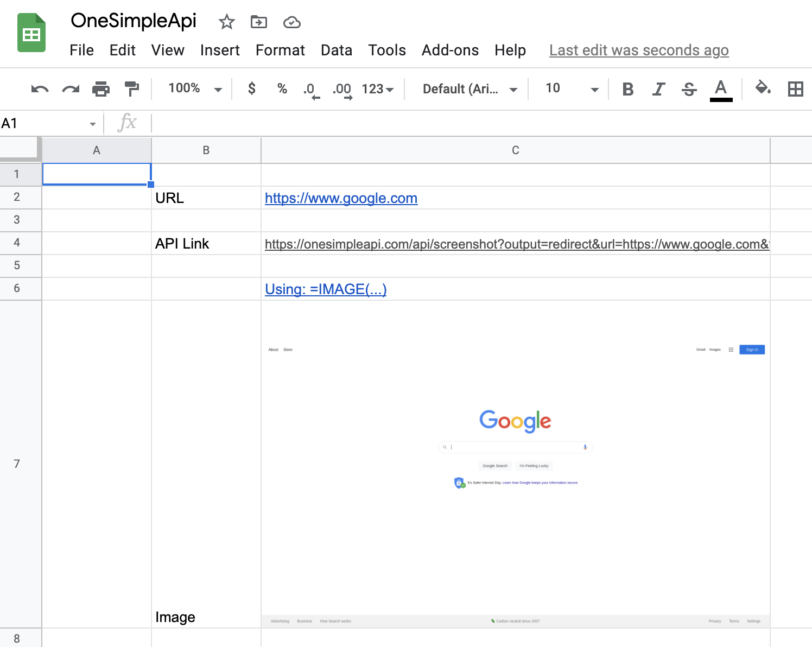The width and height of the screenshot is (812, 647).
Task: Open the Data menu
Action: coord(336,50)
